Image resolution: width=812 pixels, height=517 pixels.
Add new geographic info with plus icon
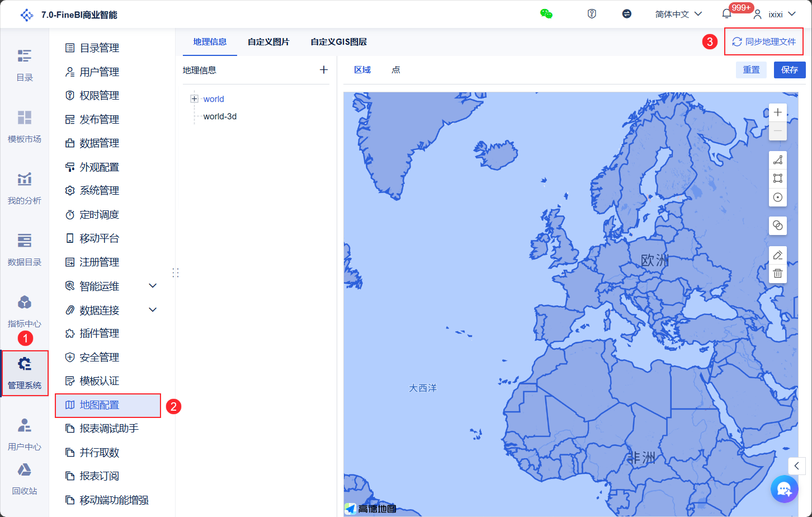(x=324, y=70)
